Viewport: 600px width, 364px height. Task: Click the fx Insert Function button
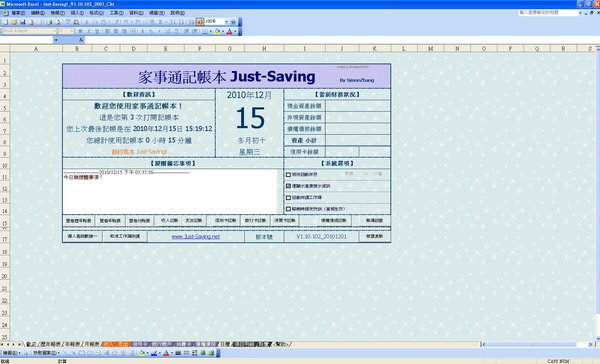pos(80,40)
